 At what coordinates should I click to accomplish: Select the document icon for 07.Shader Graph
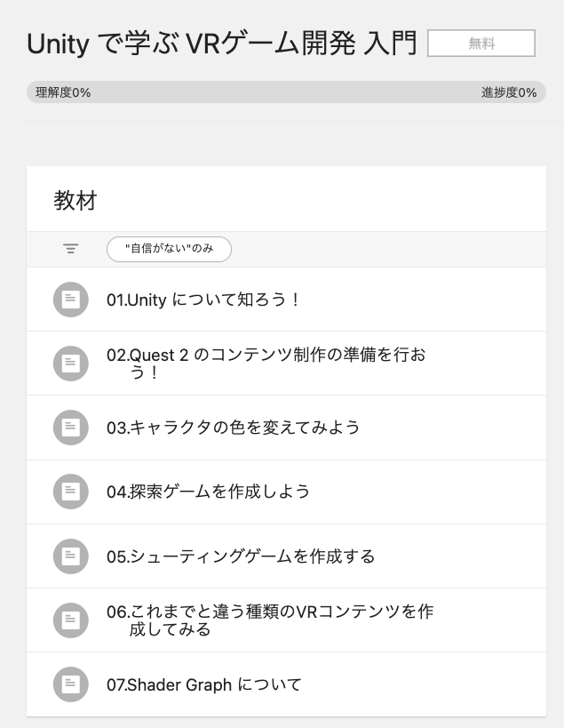(70, 684)
